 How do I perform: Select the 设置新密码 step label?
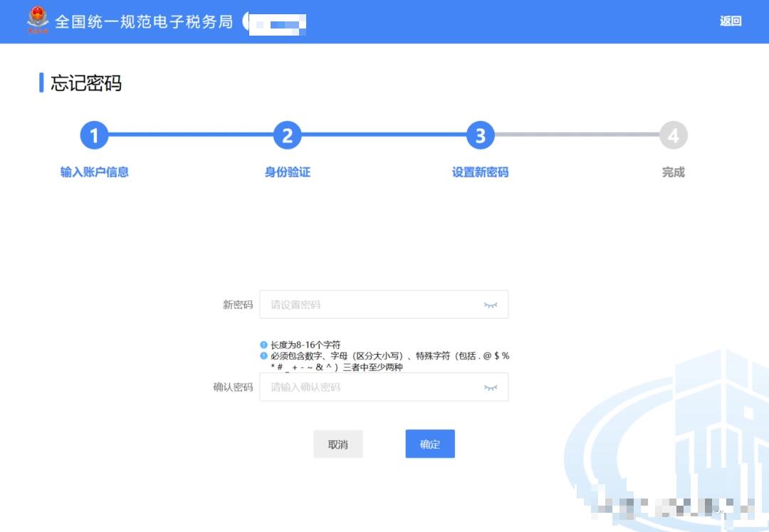(x=481, y=172)
